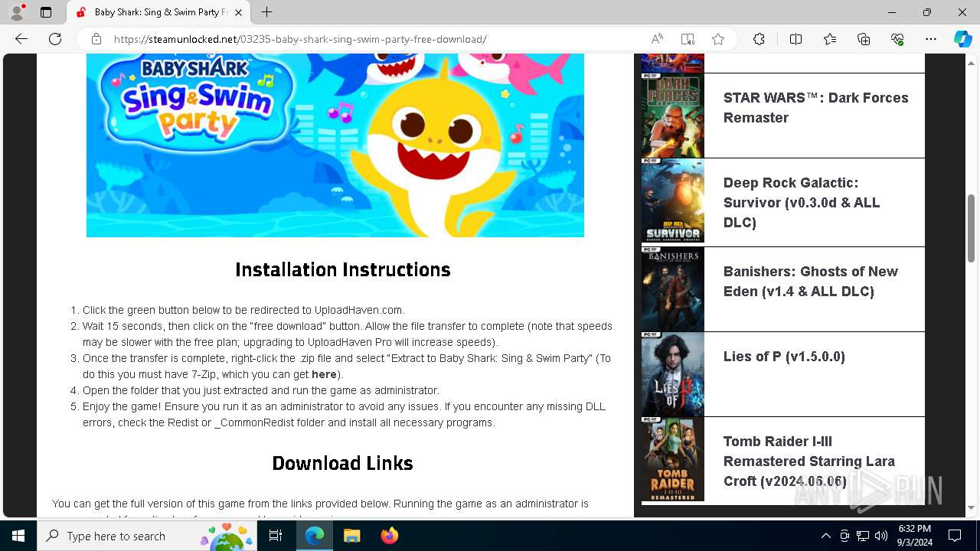Click the Lies of P cover thumbnail
The width and height of the screenshot is (980, 551).
(x=672, y=374)
